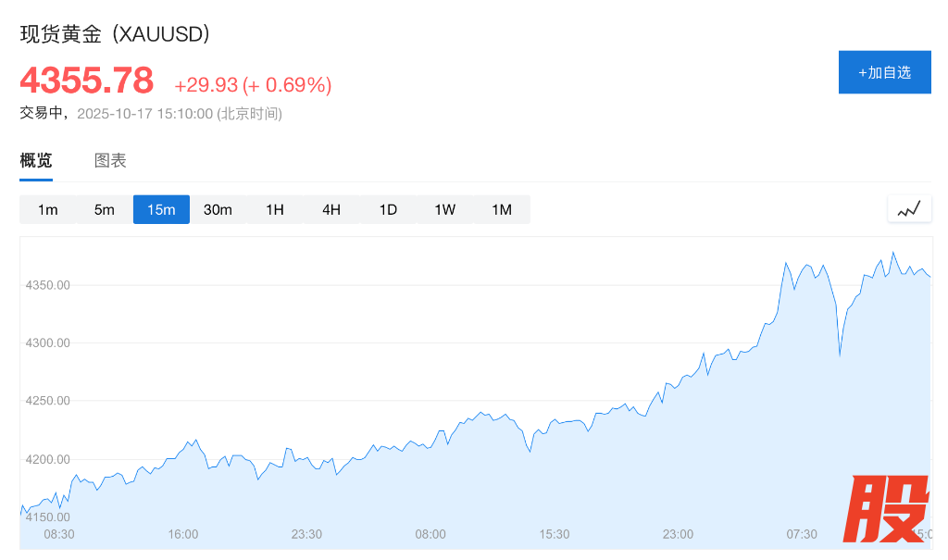Select the 5m timeframe

click(105, 209)
